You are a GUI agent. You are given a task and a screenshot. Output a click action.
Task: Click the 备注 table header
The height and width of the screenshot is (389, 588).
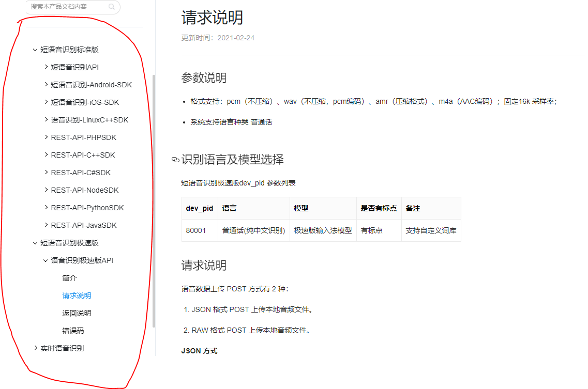pyautogui.click(x=431, y=208)
